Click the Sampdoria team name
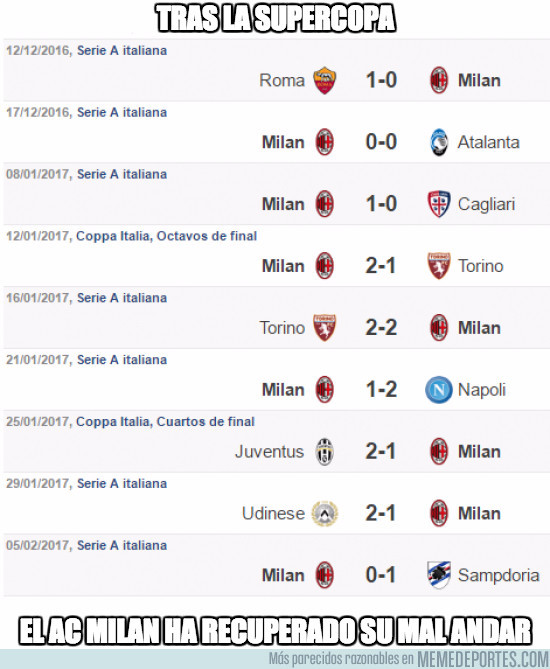The width and height of the screenshot is (550, 669). tap(499, 576)
